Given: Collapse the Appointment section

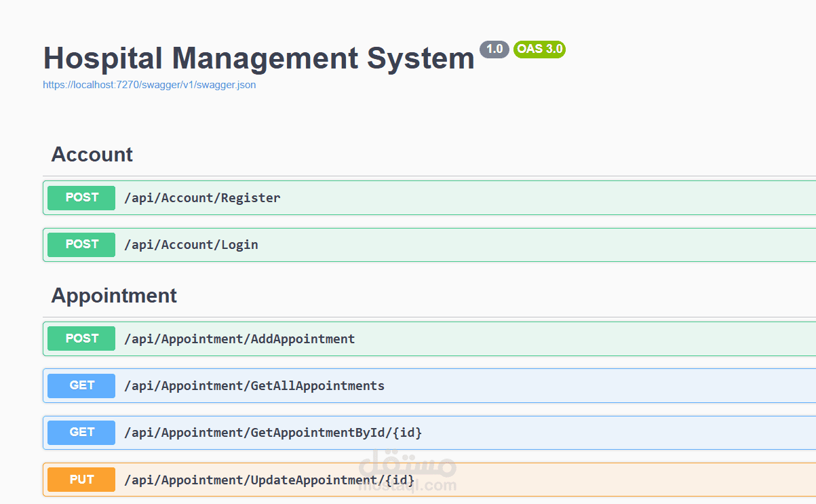Looking at the screenshot, I should pyautogui.click(x=113, y=295).
